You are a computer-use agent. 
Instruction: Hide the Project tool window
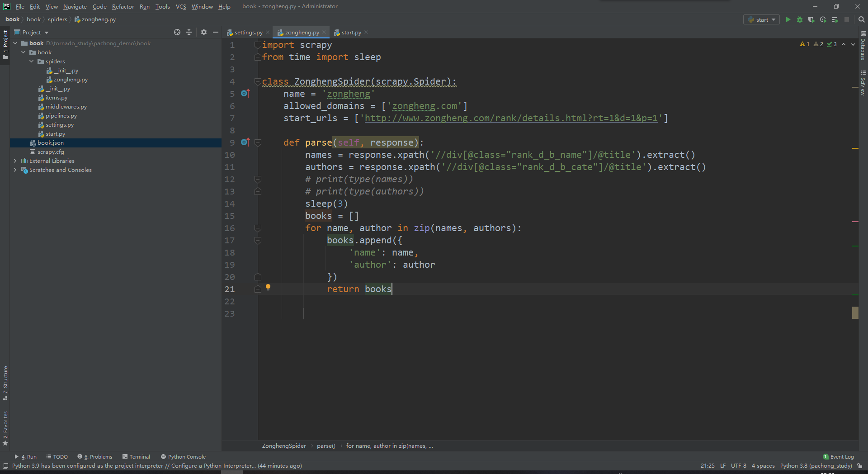click(x=216, y=32)
